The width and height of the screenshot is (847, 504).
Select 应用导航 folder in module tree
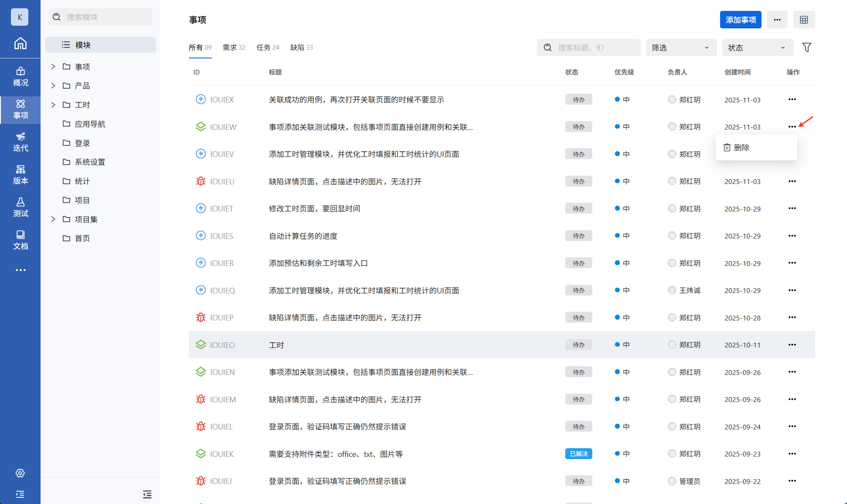90,124
